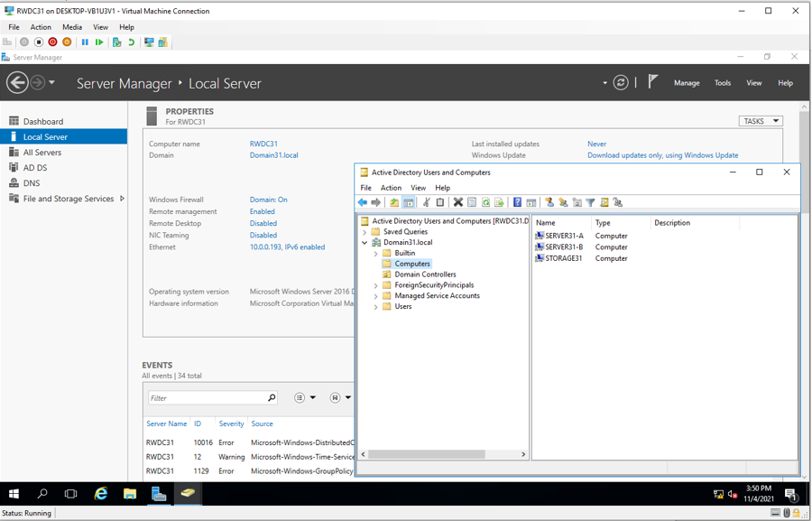The width and height of the screenshot is (812, 521).
Task: Revert the VM to checkpoint
Action: pyautogui.click(x=132, y=42)
